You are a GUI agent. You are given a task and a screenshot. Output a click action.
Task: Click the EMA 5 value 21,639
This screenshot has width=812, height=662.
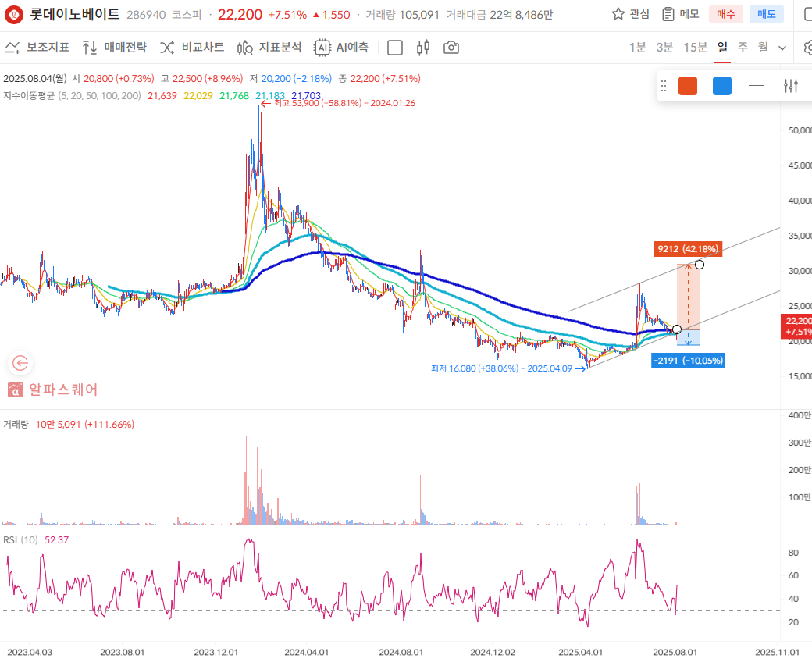tap(162, 96)
